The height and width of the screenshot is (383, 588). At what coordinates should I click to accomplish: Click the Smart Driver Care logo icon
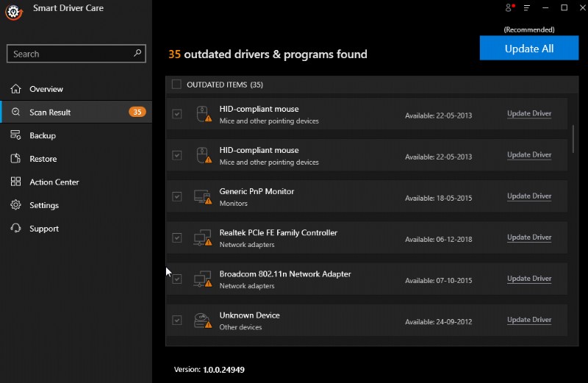(12, 12)
